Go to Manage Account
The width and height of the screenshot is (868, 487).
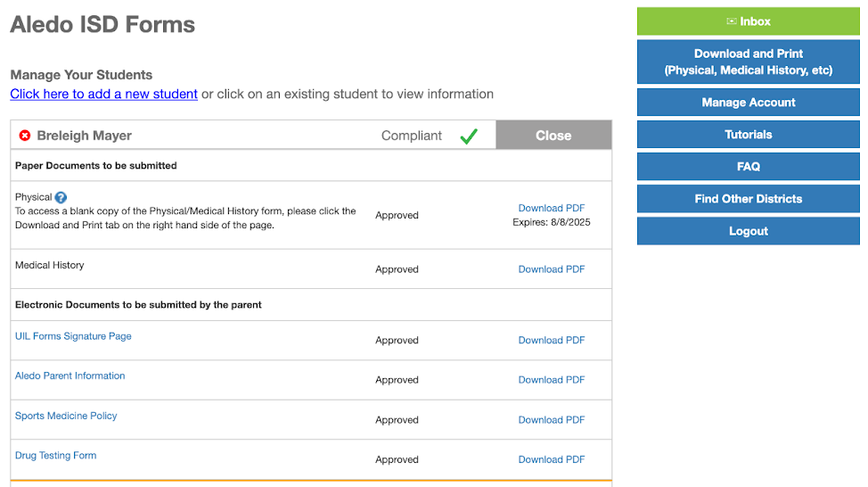(748, 103)
